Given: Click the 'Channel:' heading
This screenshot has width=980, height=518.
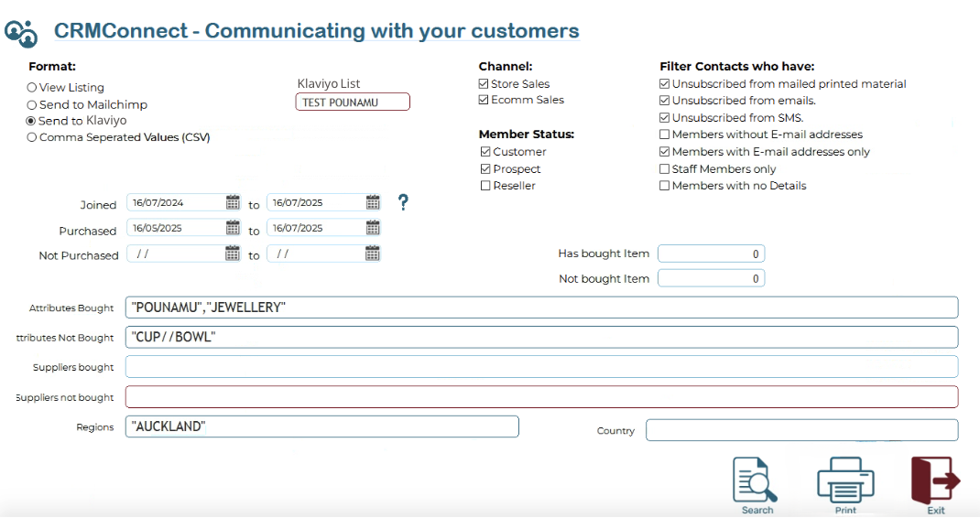Looking at the screenshot, I should click(x=506, y=66).
